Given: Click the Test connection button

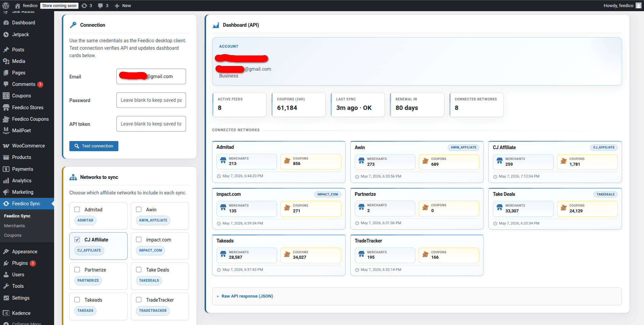Looking at the screenshot, I should [94, 146].
